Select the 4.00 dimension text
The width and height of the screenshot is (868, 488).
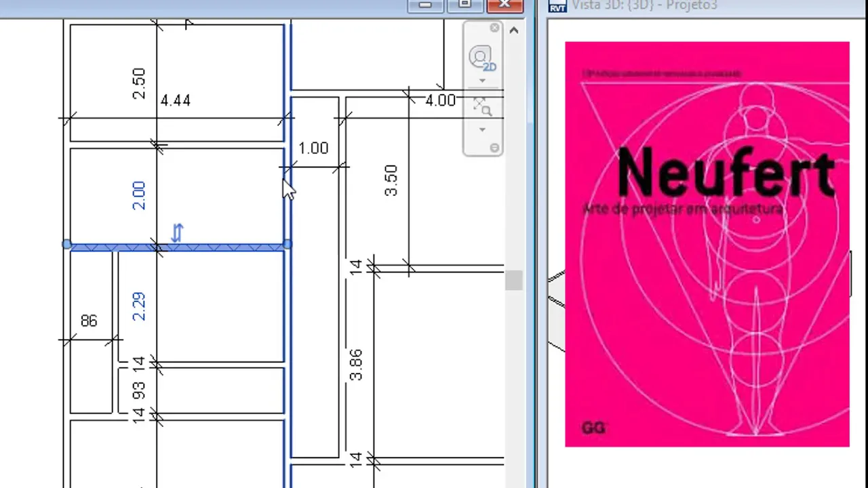[x=440, y=100]
